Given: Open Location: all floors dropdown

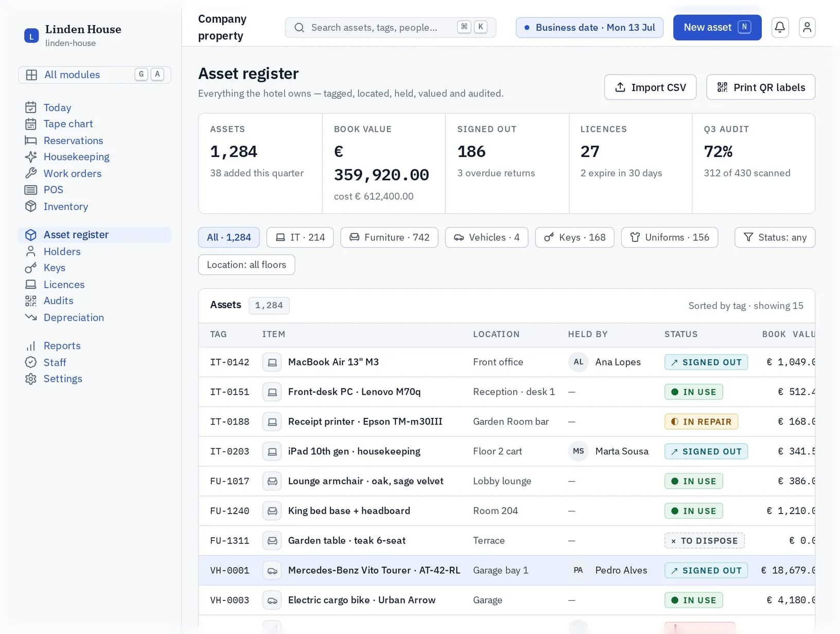Looking at the screenshot, I should coord(247,265).
